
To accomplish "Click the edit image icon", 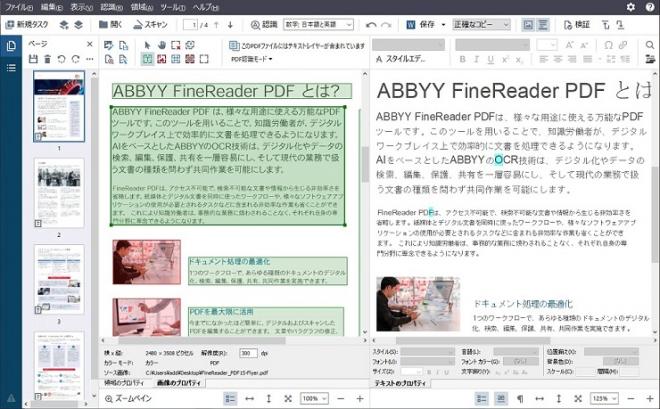I will coord(109,45).
